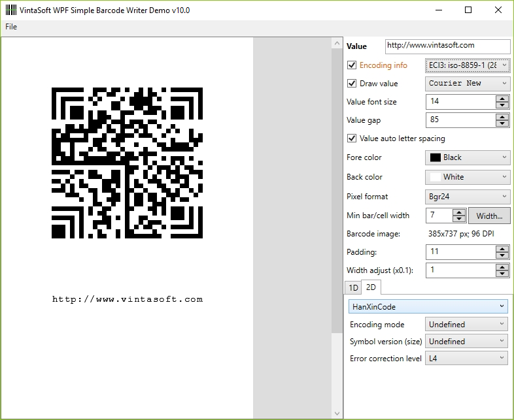Open the Back color White dropdown
This screenshot has width=514, height=420.
click(x=468, y=178)
